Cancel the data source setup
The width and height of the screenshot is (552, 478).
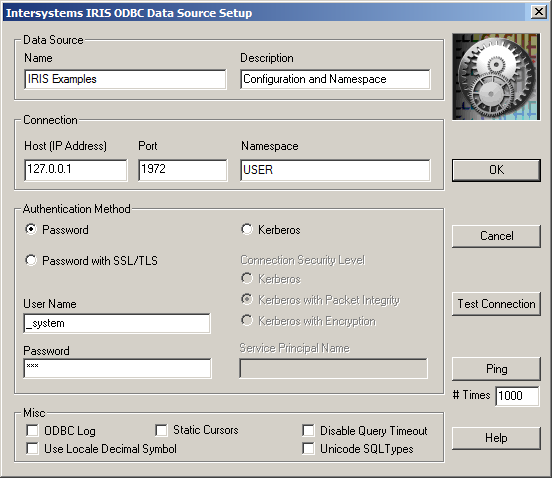496,236
